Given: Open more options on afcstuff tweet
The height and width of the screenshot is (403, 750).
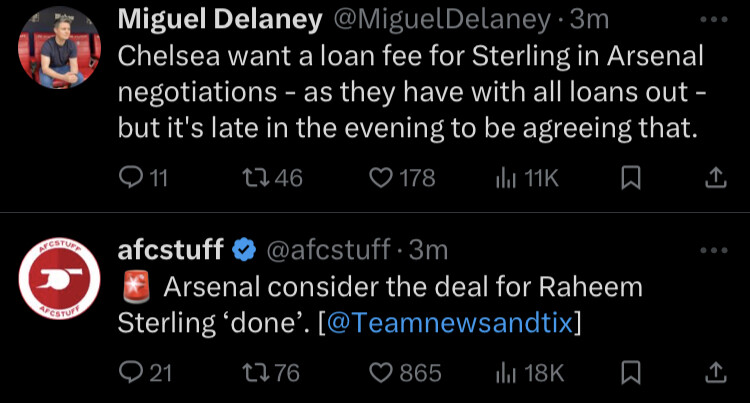Looking at the screenshot, I should [714, 251].
